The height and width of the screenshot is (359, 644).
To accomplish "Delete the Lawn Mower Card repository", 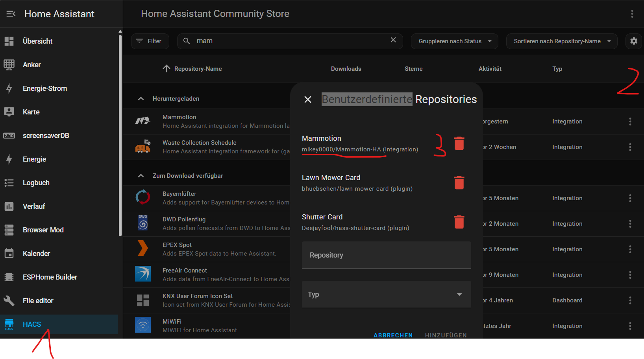I will tap(459, 183).
